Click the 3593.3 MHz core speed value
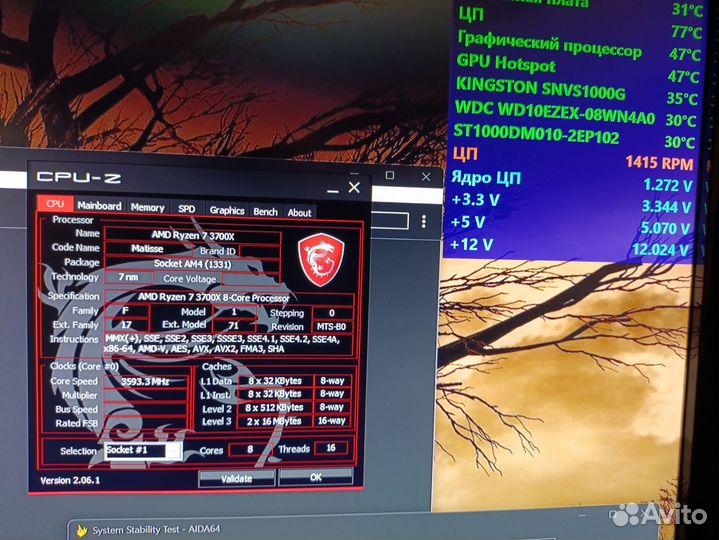The height and width of the screenshot is (540, 719). (145, 381)
